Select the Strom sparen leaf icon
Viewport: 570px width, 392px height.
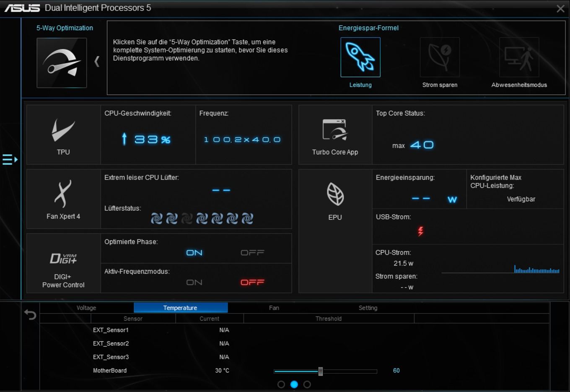pyautogui.click(x=440, y=57)
